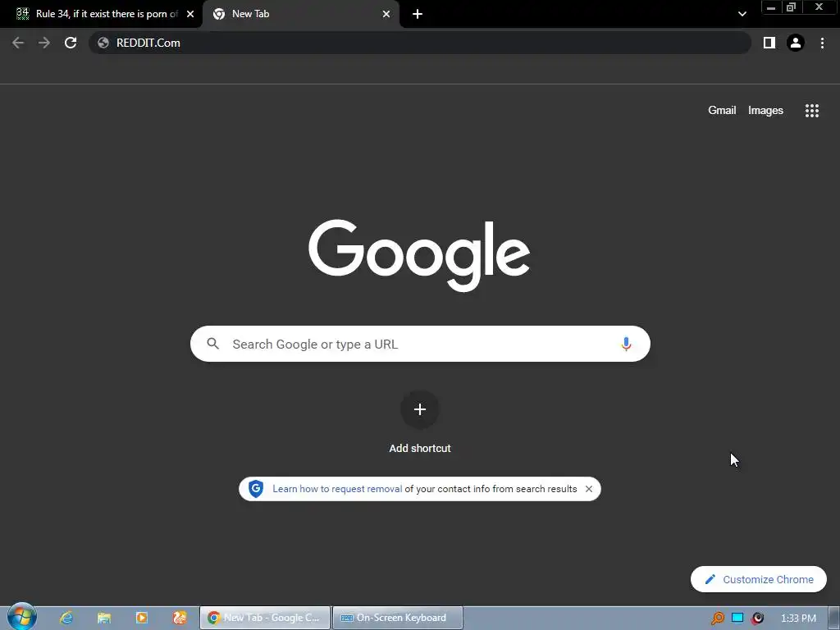
Task: Open the Gmail link
Action: tap(722, 111)
